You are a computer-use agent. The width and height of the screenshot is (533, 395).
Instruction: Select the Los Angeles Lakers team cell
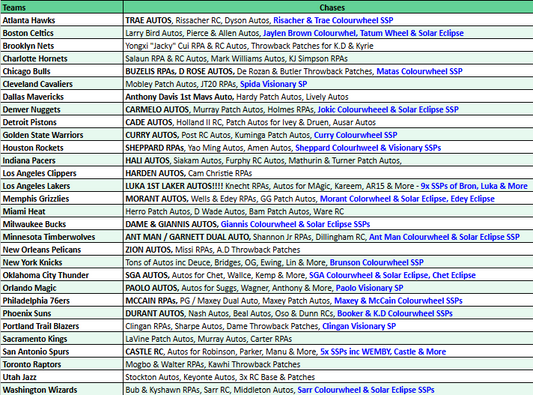[62, 186]
